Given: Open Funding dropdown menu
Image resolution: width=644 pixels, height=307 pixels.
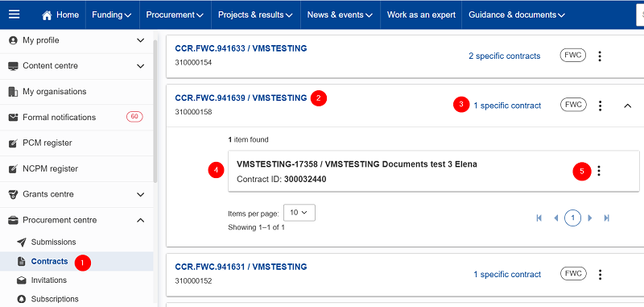Looking at the screenshot, I should pos(112,15).
